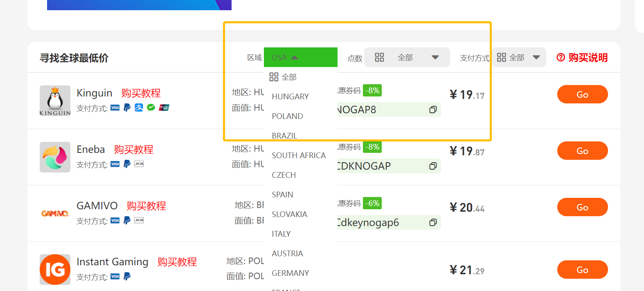Copy the CDKNOGAP coupon code

pos(433,166)
